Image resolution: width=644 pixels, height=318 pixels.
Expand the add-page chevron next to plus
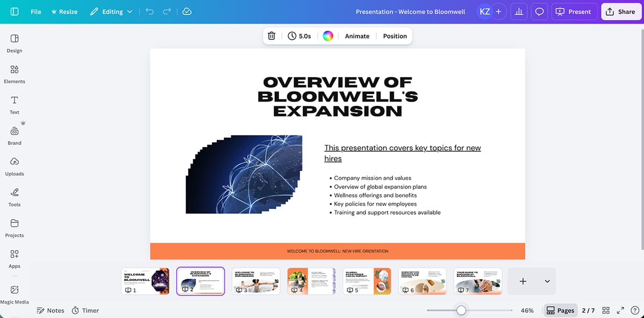click(546, 280)
